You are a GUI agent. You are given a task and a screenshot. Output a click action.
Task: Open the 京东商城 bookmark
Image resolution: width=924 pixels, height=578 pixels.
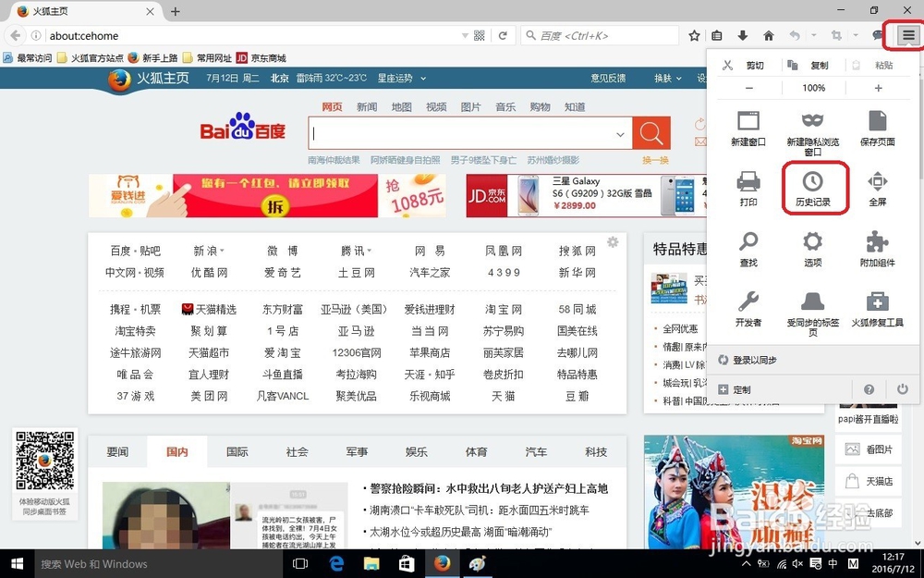click(x=261, y=57)
